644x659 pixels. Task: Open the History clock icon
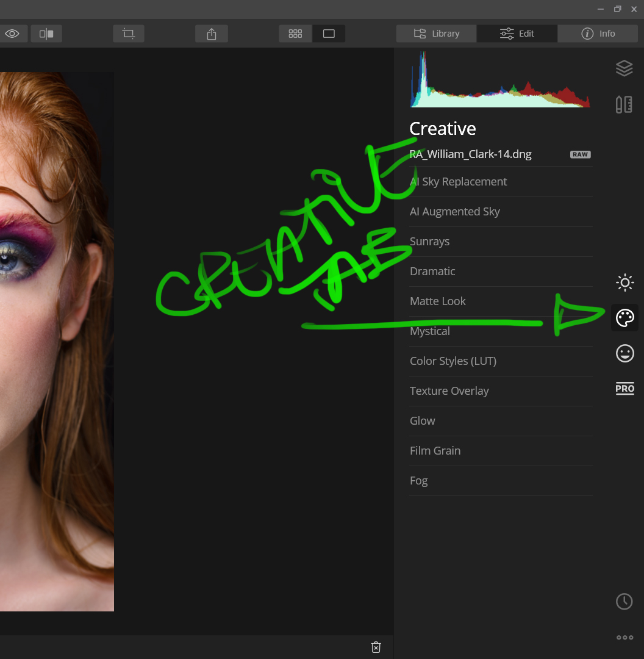pos(624,602)
